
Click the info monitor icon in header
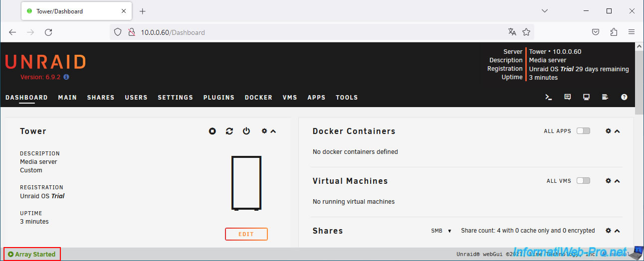[587, 98]
